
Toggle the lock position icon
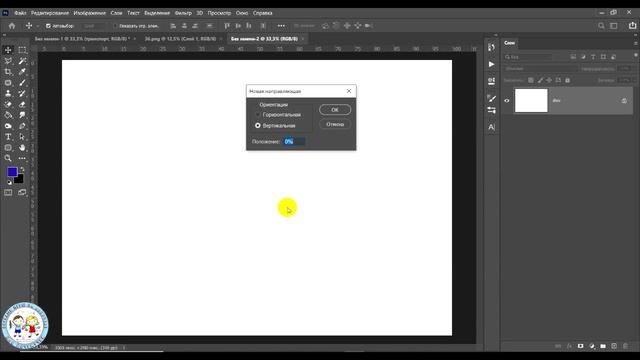tap(549, 80)
